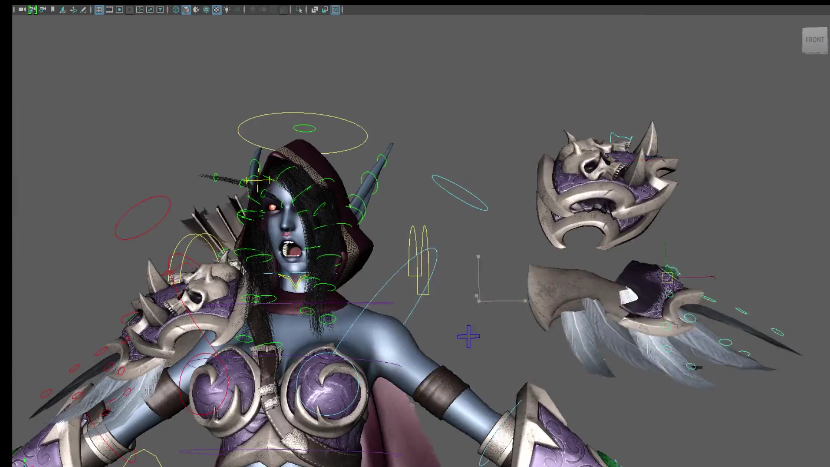Viewport: 830px width, 467px height.
Task: Switch to Wireframe display mode
Action: point(176,10)
